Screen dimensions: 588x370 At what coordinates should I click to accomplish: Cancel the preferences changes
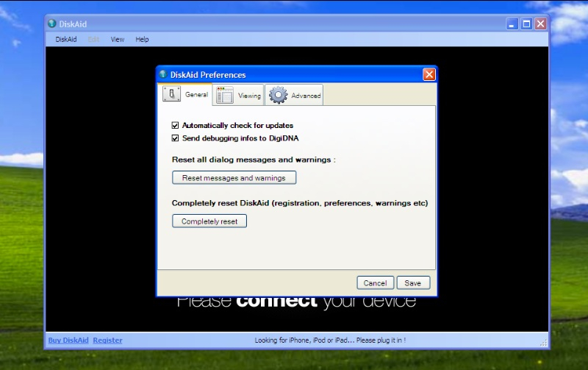375,283
